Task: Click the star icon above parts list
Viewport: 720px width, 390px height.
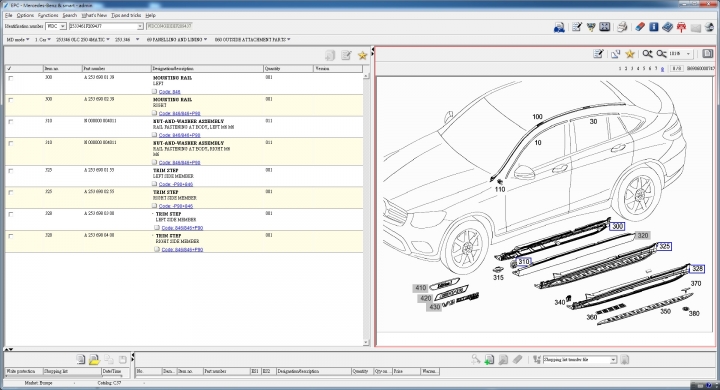Action: (362, 56)
